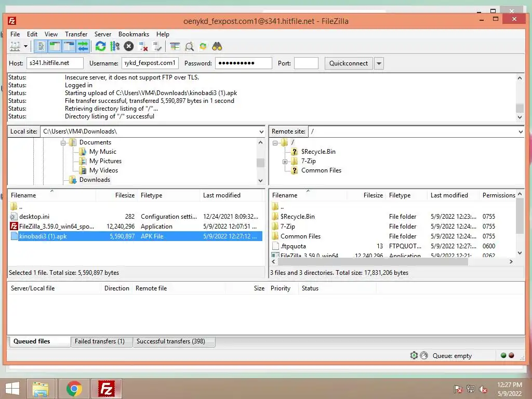
Task: Refresh the file and folder lists
Action: point(100,46)
